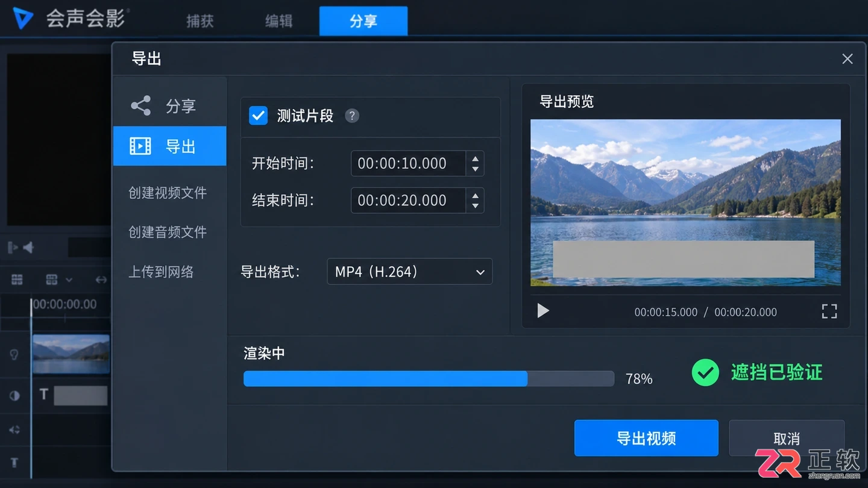Switch to the 编辑 tab
The height and width of the screenshot is (488, 868).
coord(279,20)
